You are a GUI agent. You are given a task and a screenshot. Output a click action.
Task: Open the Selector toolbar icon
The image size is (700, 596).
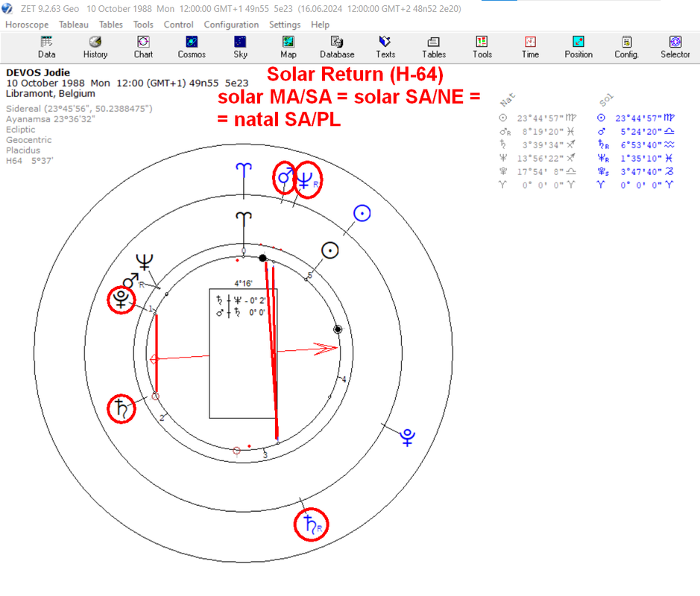(675, 47)
